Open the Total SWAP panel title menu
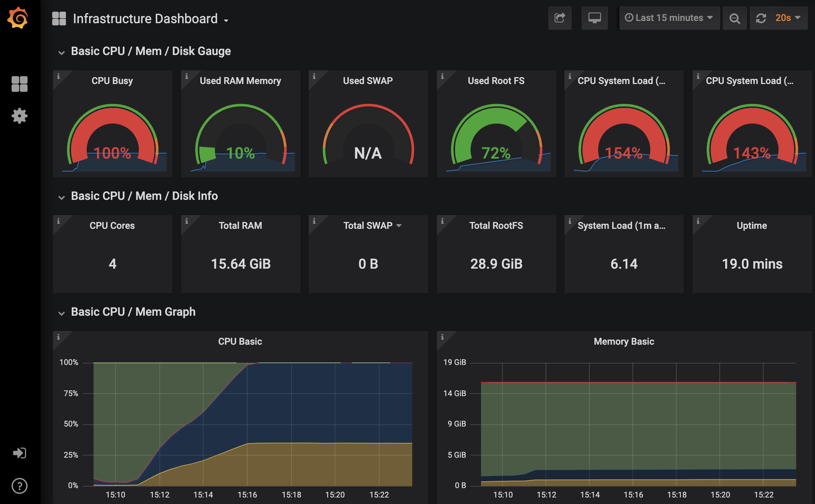Viewport: 815px width, 504px height. [372, 226]
